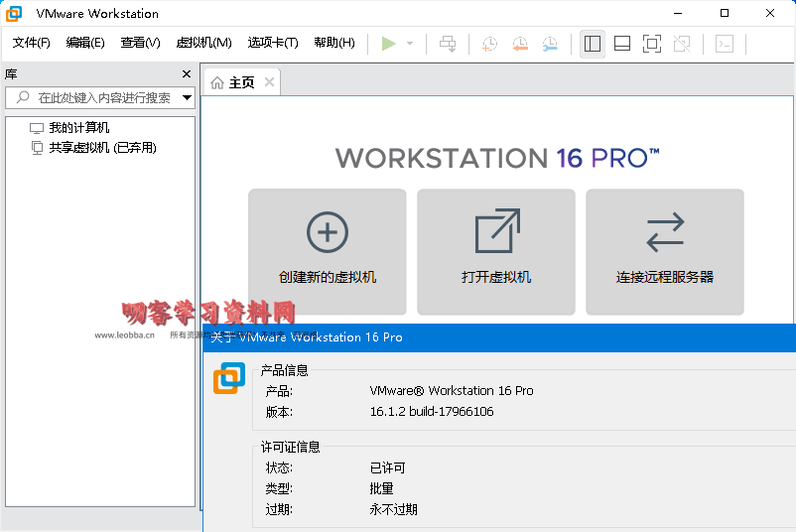Click 打开虚拟机 tile

[496, 252]
